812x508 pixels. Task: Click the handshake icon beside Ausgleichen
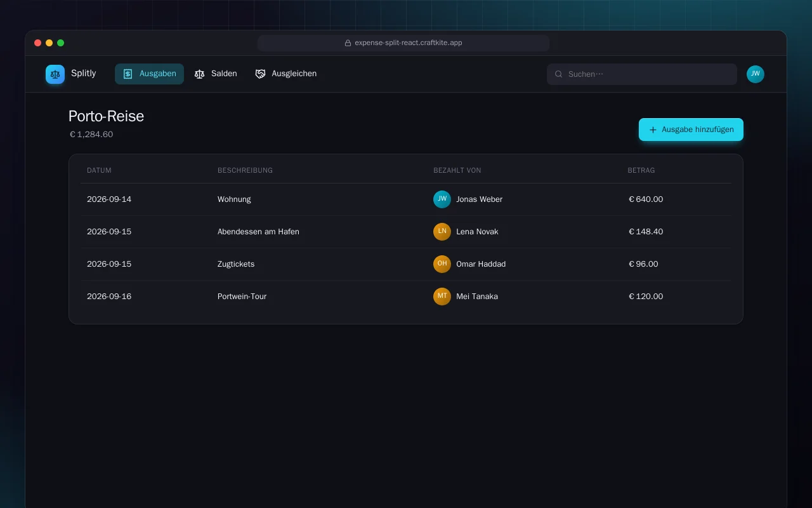coord(260,74)
